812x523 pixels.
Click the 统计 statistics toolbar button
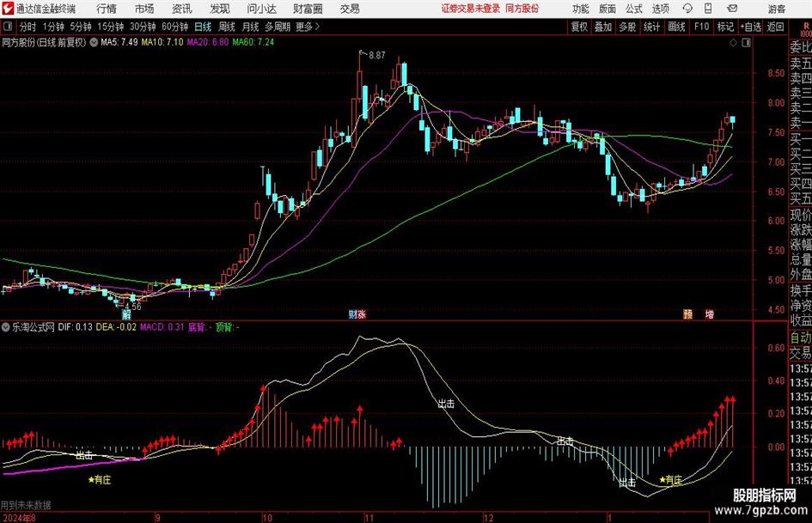tap(651, 27)
